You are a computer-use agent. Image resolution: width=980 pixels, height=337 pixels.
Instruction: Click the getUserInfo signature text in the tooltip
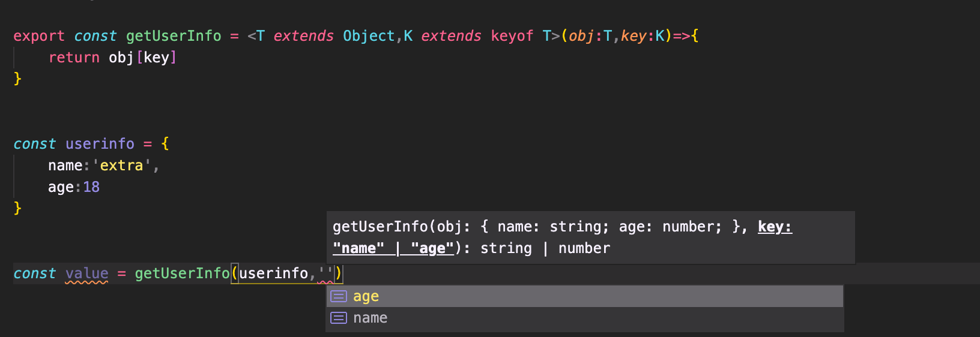380,227
